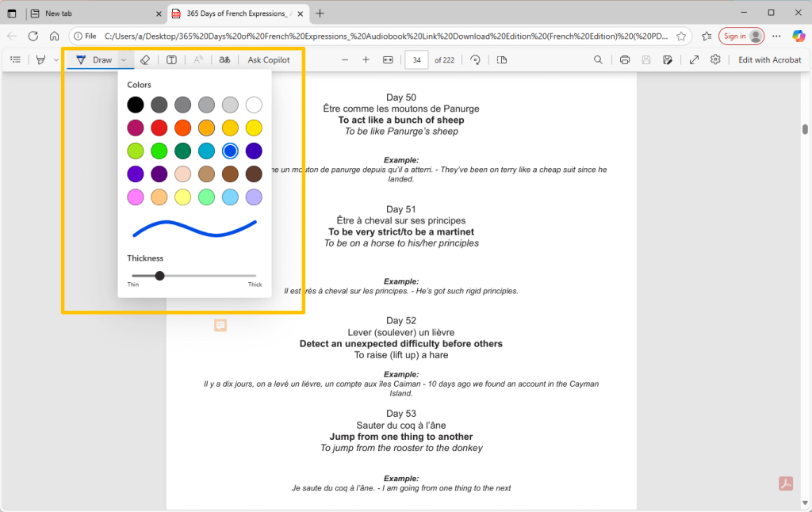Expand the Draw tool dropdown
The height and width of the screenshot is (512, 812).
pyautogui.click(x=122, y=59)
